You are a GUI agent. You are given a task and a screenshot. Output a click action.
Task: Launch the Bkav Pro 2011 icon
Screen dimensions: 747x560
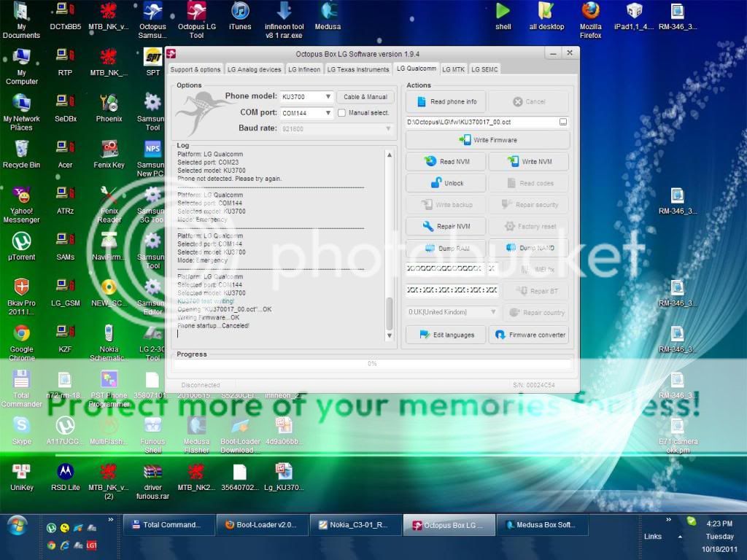[x=21, y=297]
